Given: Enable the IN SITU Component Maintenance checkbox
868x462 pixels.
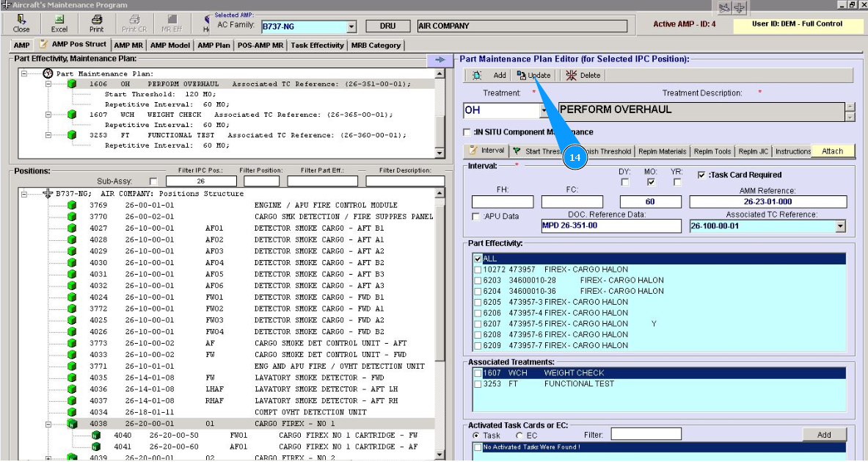Looking at the screenshot, I should [x=468, y=132].
